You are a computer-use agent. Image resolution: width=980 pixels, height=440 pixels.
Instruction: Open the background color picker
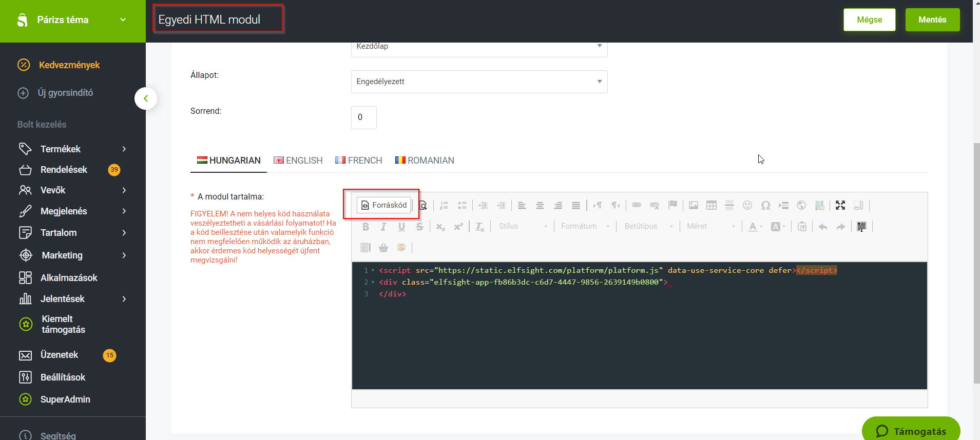click(778, 227)
